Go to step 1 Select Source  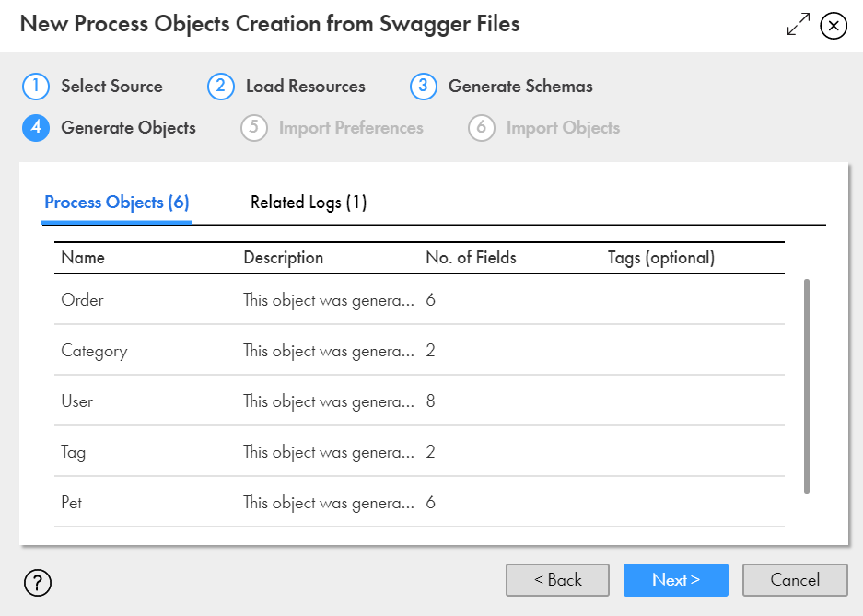(x=36, y=87)
